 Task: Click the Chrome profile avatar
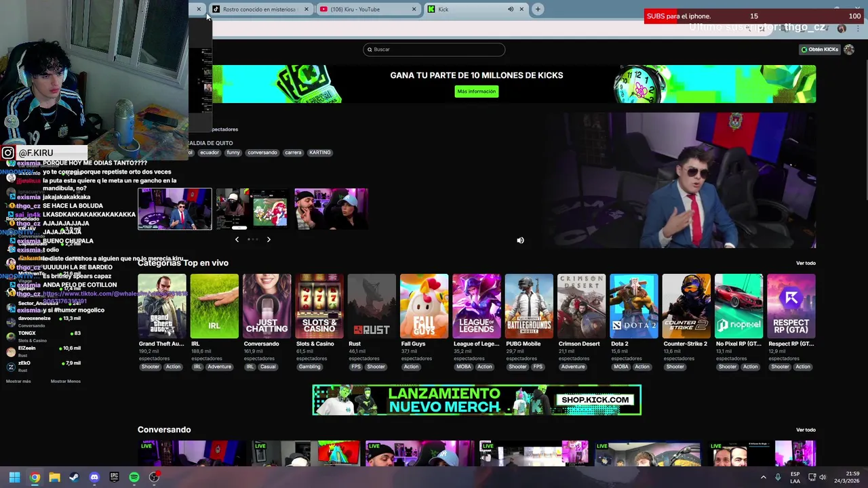pos(842,28)
